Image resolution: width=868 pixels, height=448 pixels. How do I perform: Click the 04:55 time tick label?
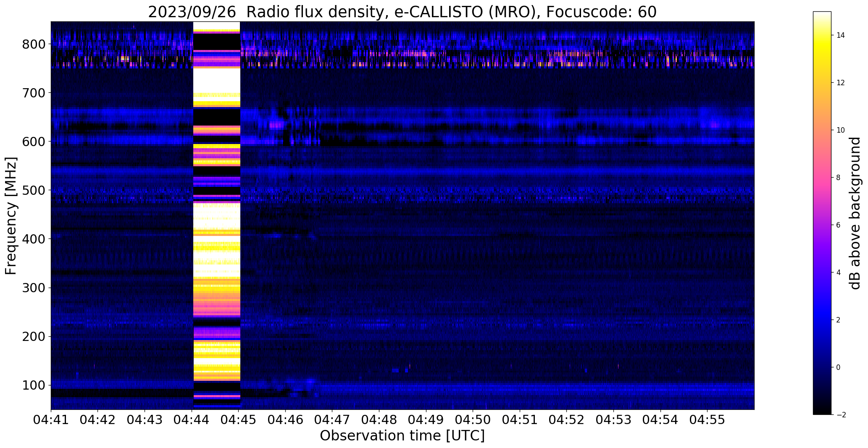coord(708,419)
